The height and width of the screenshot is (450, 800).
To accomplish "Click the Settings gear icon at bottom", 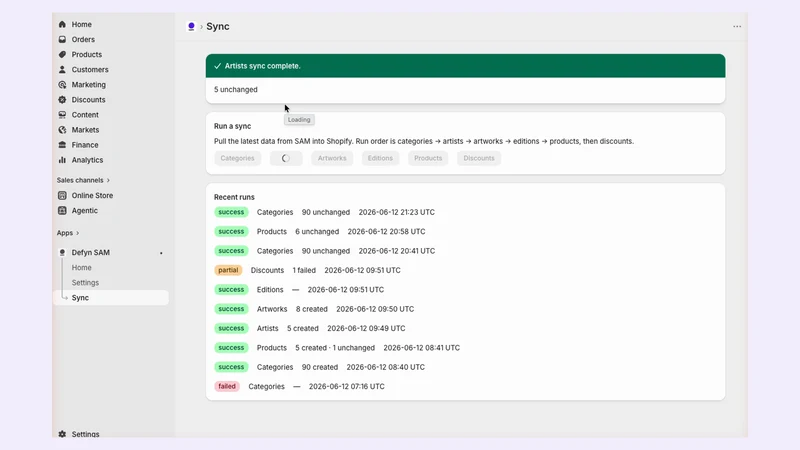I will (62, 434).
